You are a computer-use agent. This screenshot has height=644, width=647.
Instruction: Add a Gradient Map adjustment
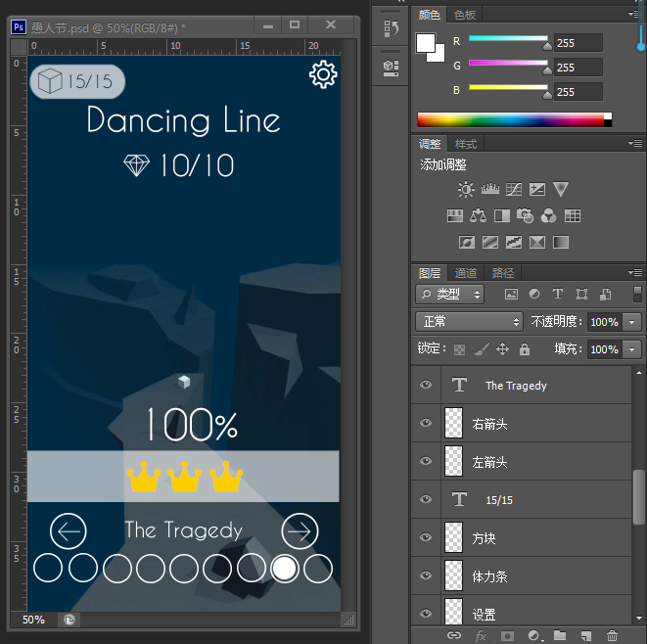coord(561,242)
